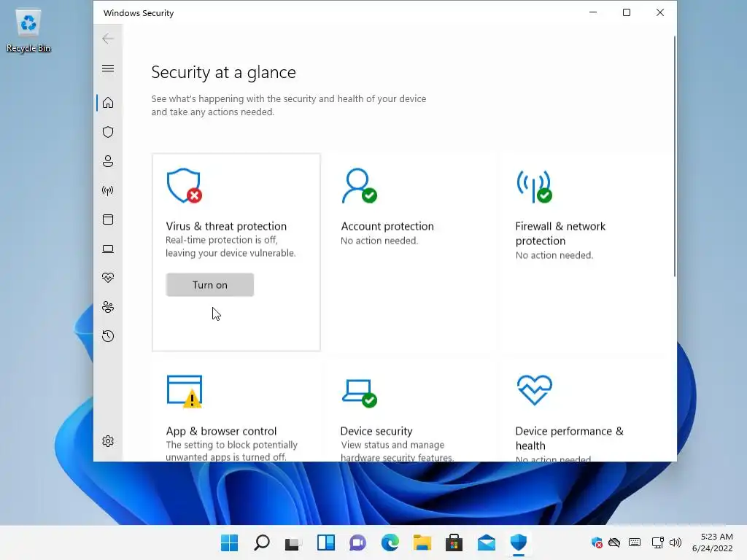Click 'No action needed.' under Account protection
The height and width of the screenshot is (560, 747).
point(379,241)
